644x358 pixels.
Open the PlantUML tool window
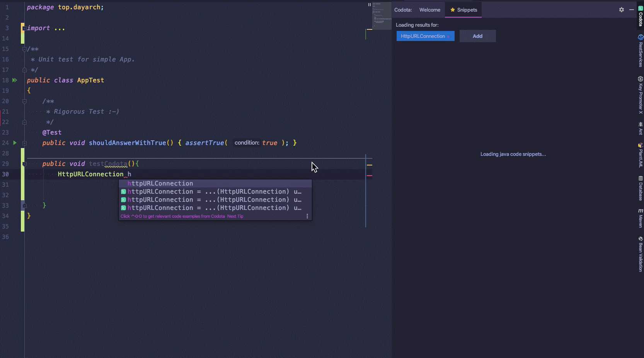pos(640,155)
